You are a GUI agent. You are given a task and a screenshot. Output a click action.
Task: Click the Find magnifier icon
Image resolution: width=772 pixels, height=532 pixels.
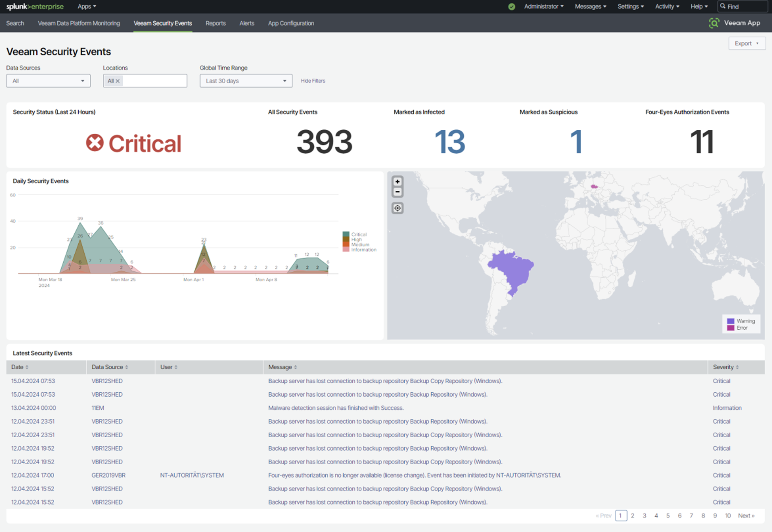pyautogui.click(x=722, y=6)
